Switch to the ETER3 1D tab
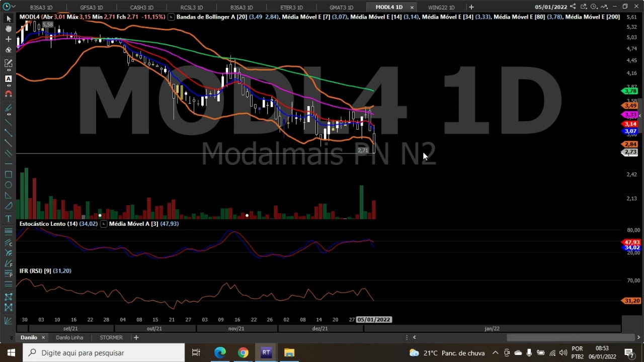The image size is (644, 362). point(291,8)
